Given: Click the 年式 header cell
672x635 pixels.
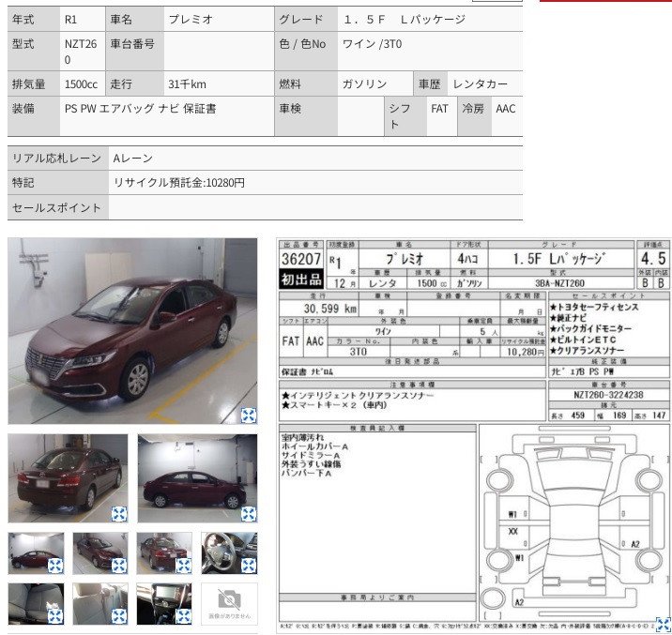Looking at the screenshot, I should [x=34, y=19].
